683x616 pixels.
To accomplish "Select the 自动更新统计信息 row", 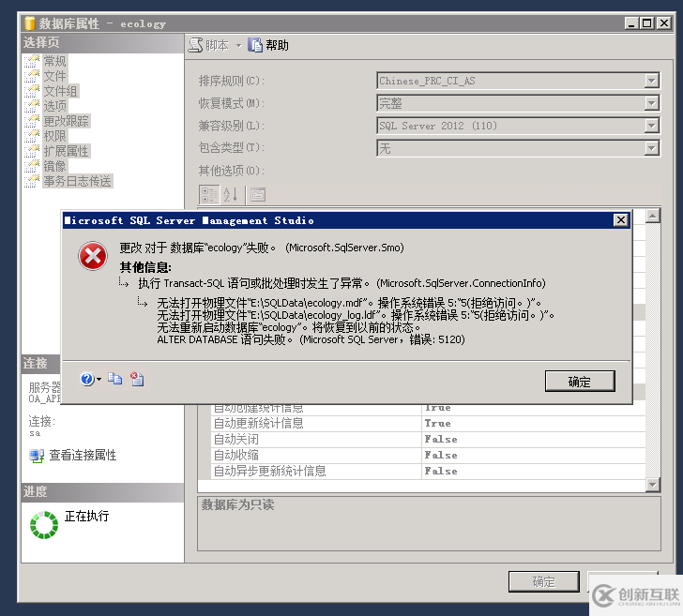I will click(422, 424).
